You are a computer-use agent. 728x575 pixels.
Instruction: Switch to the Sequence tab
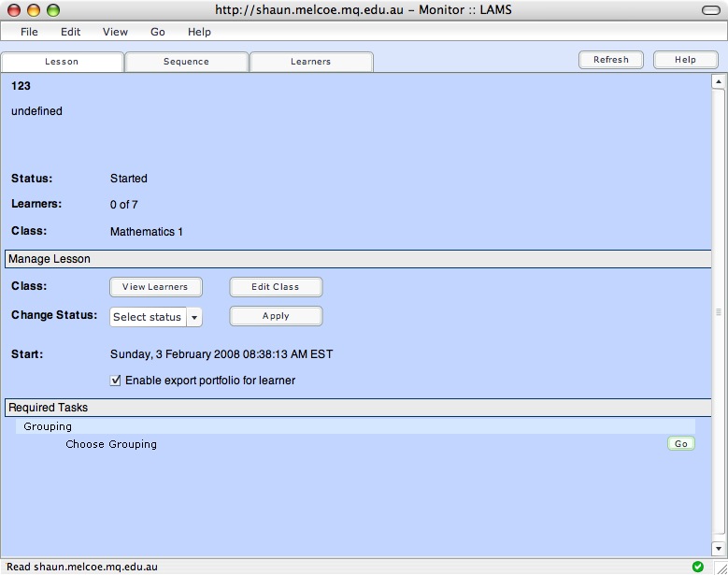click(186, 62)
